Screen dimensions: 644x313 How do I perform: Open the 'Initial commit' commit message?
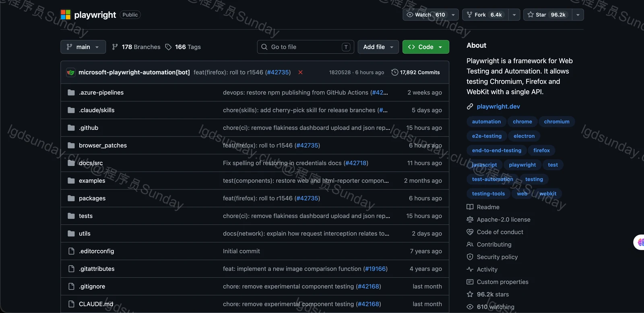tap(242, 251)
